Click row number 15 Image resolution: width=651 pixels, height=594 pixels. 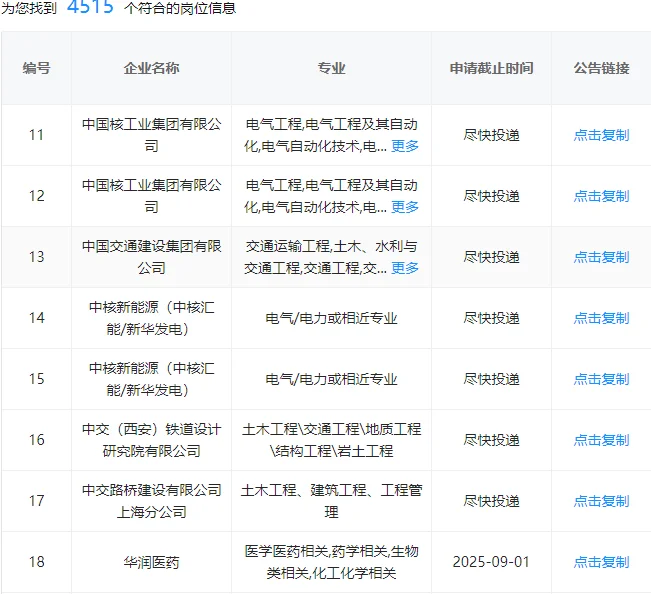(37, 379)
